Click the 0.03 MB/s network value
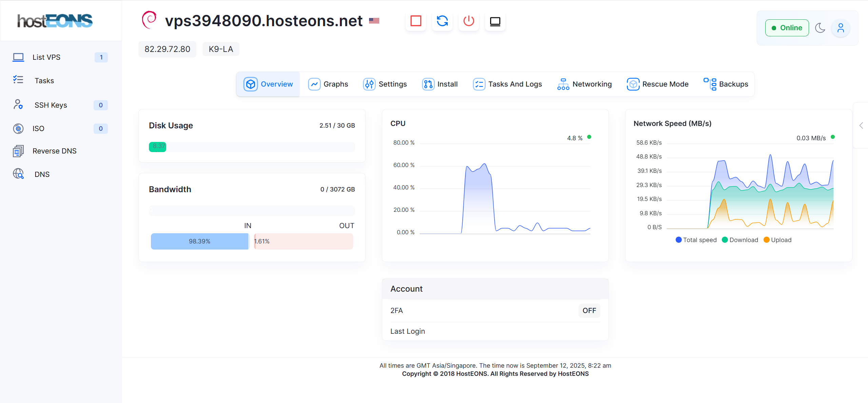 tap(811, 138)
